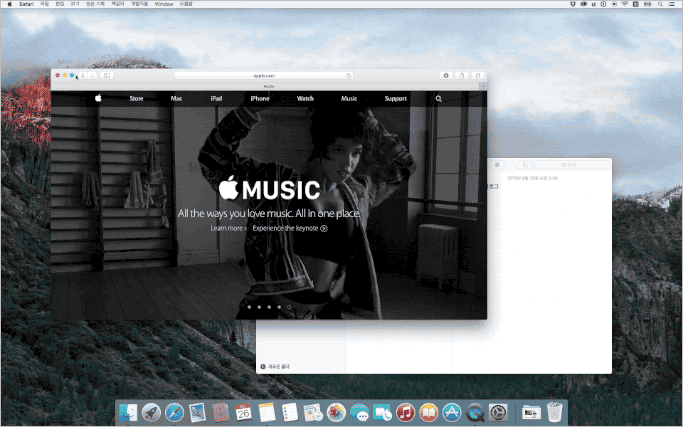683x427 pixels.
Task: Reload page with refresh icon in address bar
Action: click(348, 75)
